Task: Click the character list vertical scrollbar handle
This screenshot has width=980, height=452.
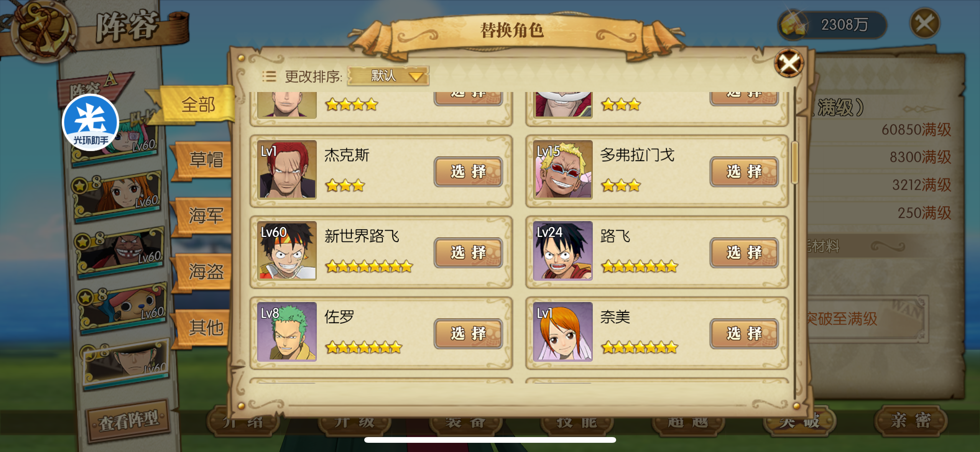Action: pyautogui.click(x=794, y=163)
